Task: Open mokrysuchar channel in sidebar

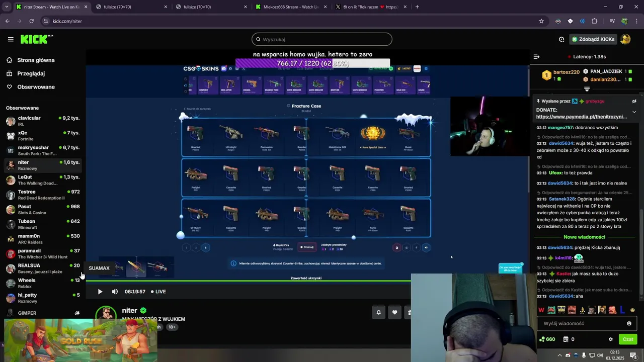Action: [43, 150]
